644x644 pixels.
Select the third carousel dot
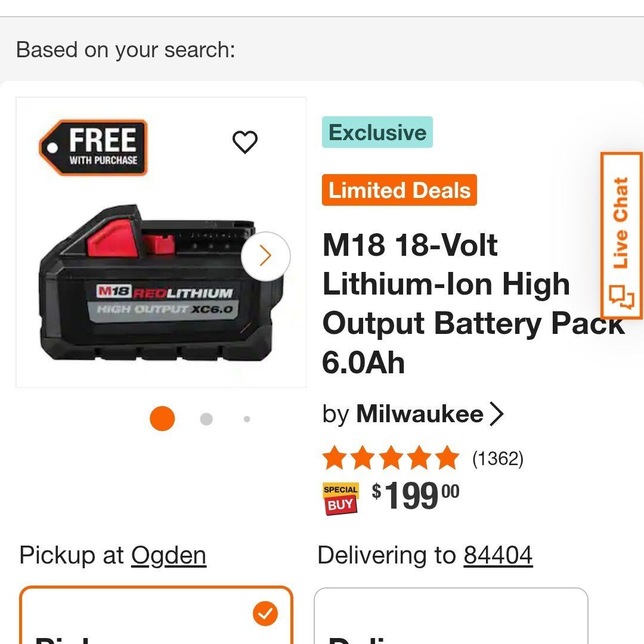246,419
